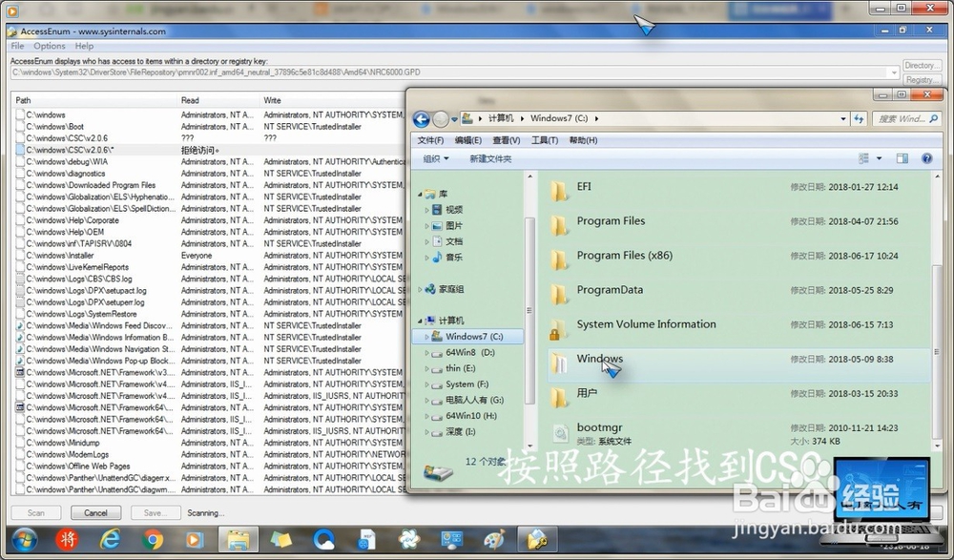Open the 帮助(H) menu in Explorer

tap(583, 140)
